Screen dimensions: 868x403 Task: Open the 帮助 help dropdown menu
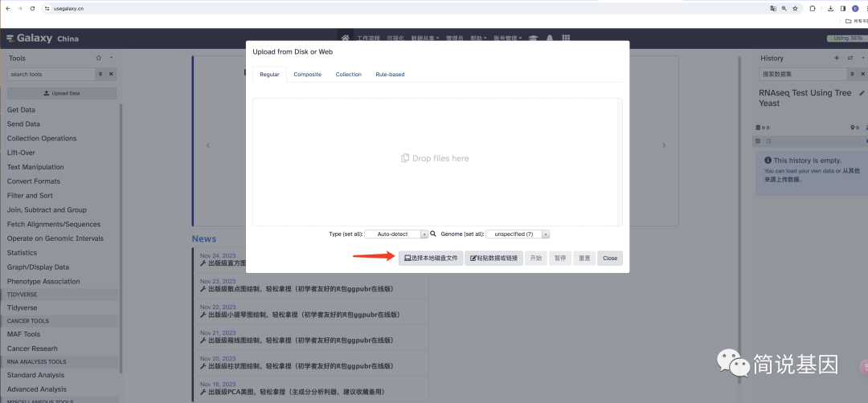point(478,39)
